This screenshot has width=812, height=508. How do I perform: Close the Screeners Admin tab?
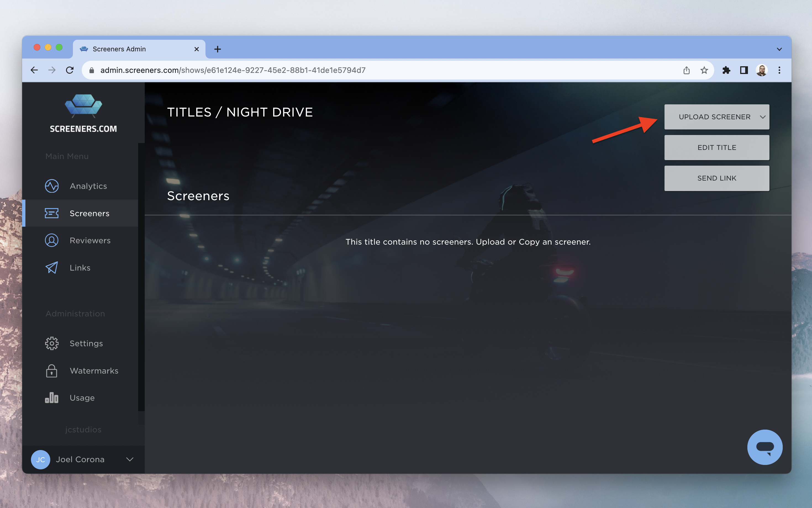[197, 49]
